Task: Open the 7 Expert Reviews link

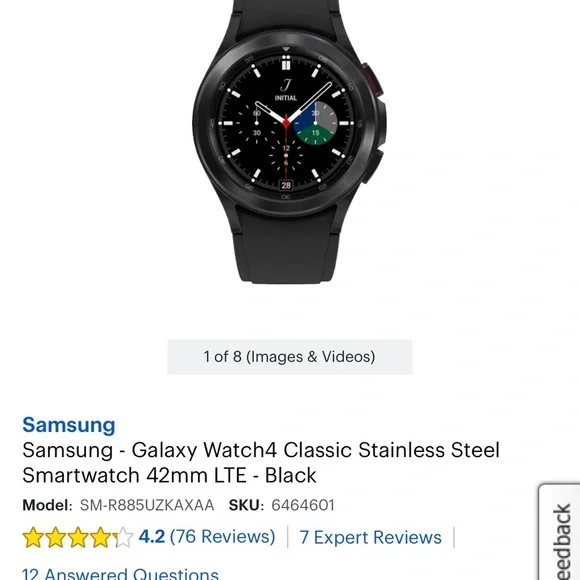Action: [370, 537]
